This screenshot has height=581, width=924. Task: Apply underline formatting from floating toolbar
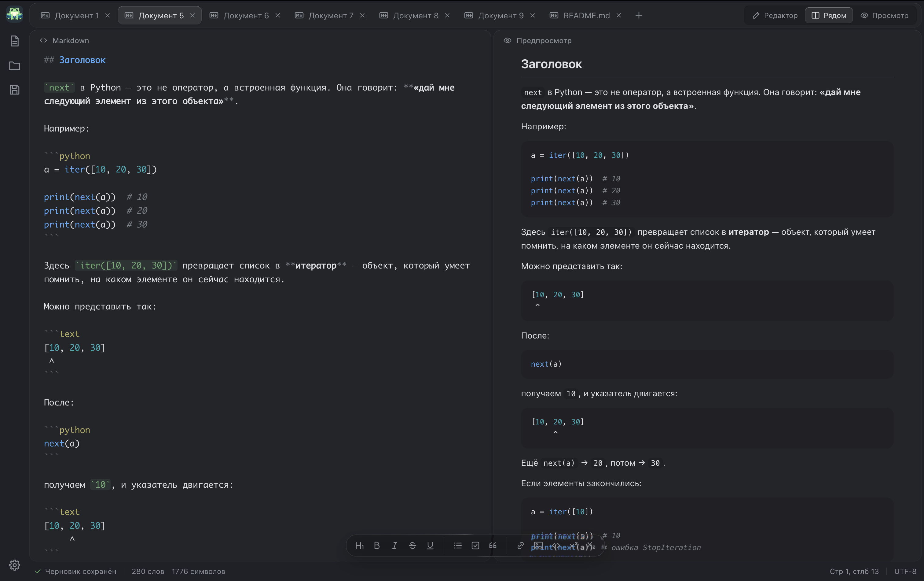point(430,546)
